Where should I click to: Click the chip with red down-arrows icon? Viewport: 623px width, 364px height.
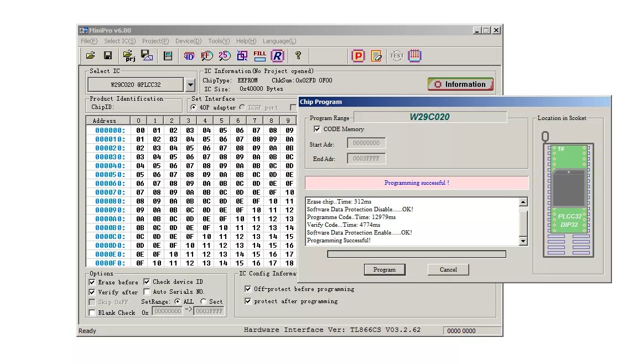click(414, 56)
